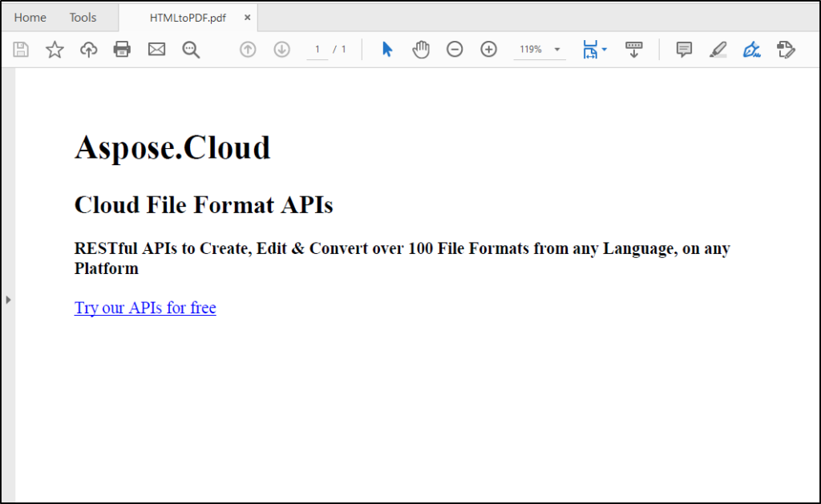Close the HTMLtoPDF.pdf tab
The image size is (821, 504).
(248, 18)
